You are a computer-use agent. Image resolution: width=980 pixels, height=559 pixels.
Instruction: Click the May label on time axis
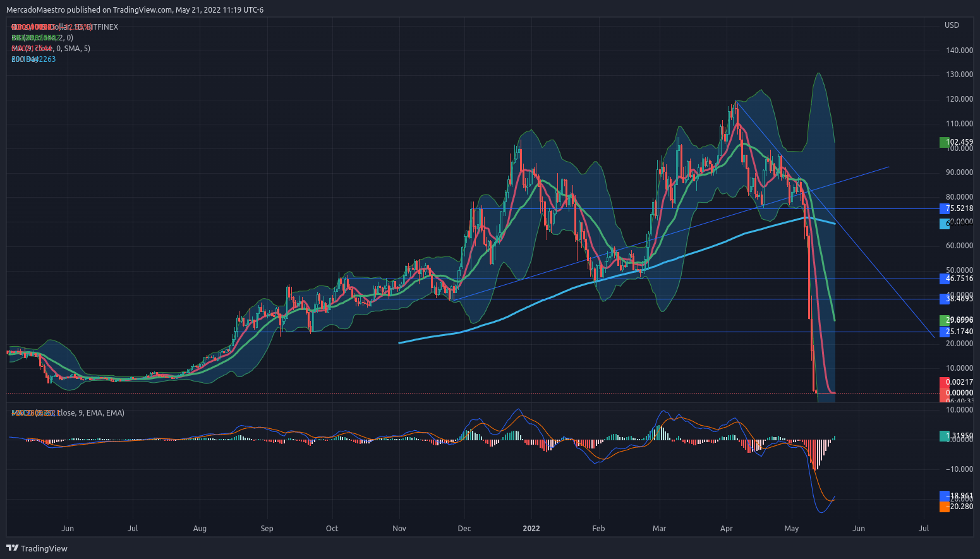tap(791, 529)
